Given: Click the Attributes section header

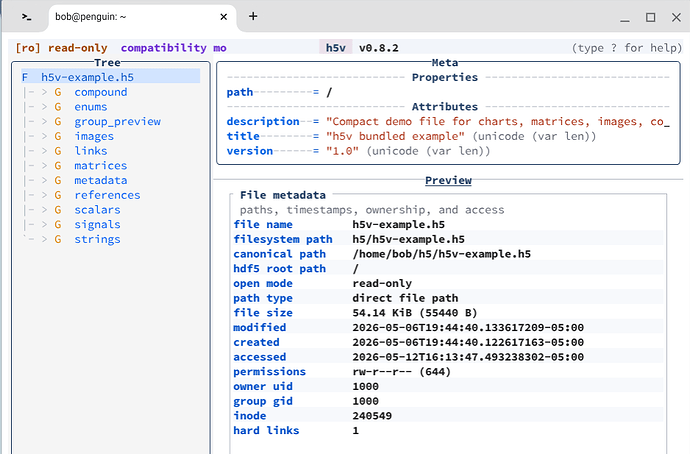Looking at the screenshot, I should [445, 107].
